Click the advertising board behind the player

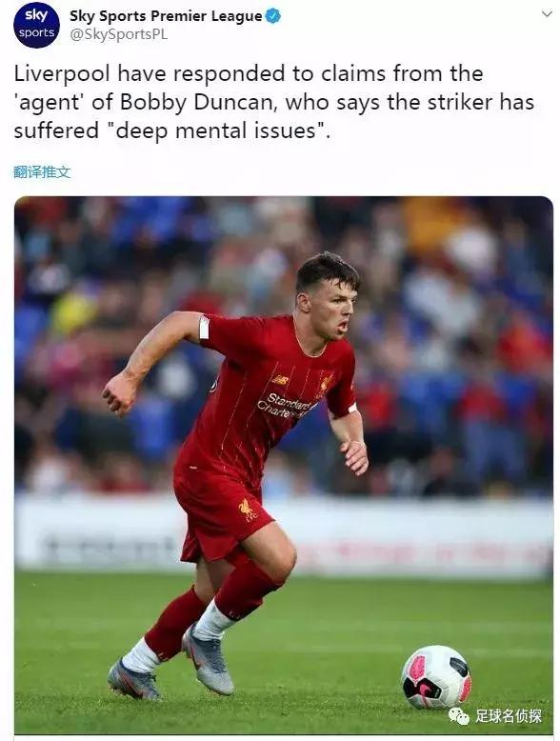pyautogui.click(x=284, y=538)
